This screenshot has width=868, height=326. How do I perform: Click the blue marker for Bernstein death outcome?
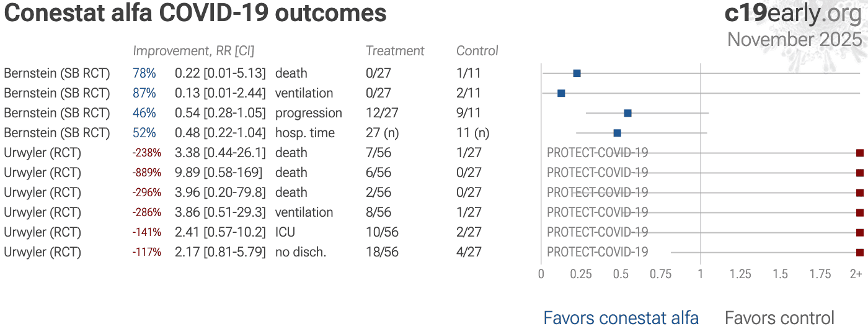(x=577, y=73)
